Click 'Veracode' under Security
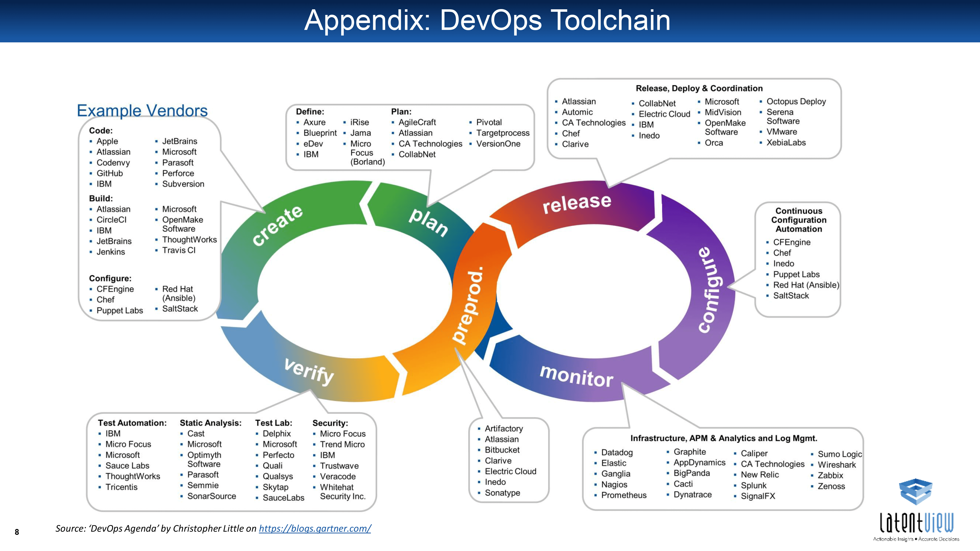Screen dimensions: 980x551 [x=338, y=477]
